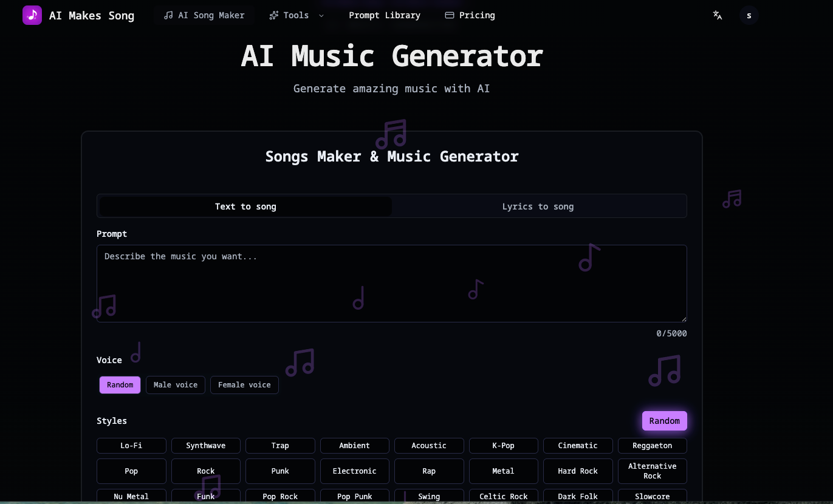Open the Pricing page
Viewport: 833px width, 504px height.
[477, 15]
